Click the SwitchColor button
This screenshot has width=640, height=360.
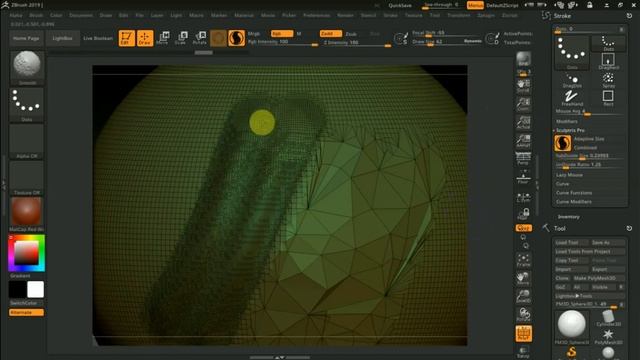24,303
